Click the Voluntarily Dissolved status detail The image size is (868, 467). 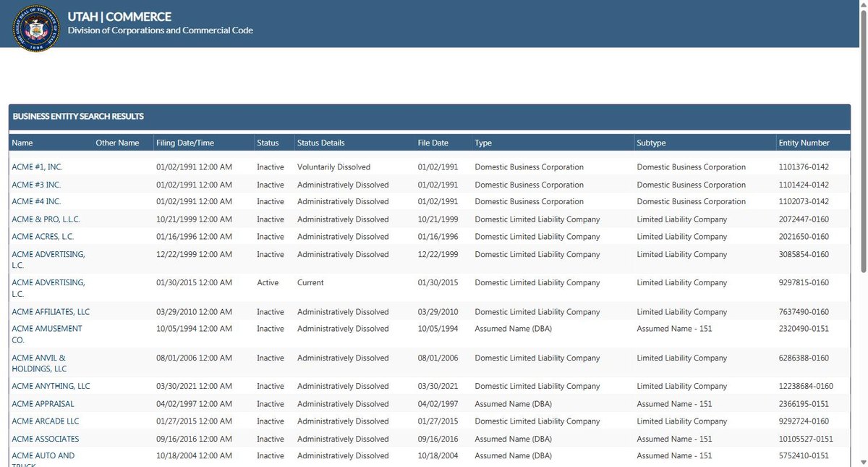[333, 167]
